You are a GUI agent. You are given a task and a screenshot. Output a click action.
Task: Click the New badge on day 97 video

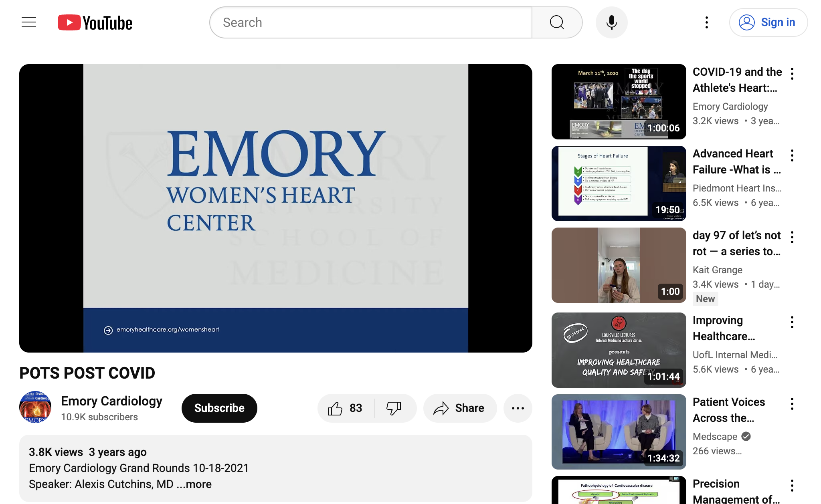(705, 299)
